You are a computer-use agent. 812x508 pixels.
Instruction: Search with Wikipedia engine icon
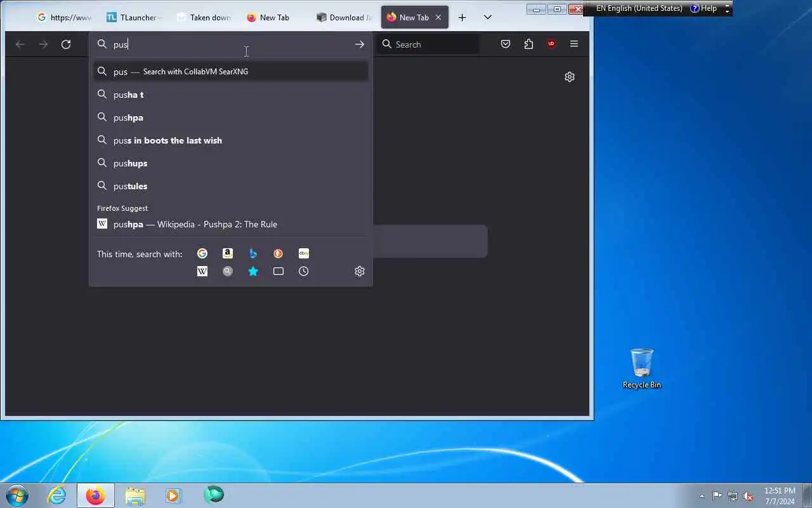(x=202, y=271)
